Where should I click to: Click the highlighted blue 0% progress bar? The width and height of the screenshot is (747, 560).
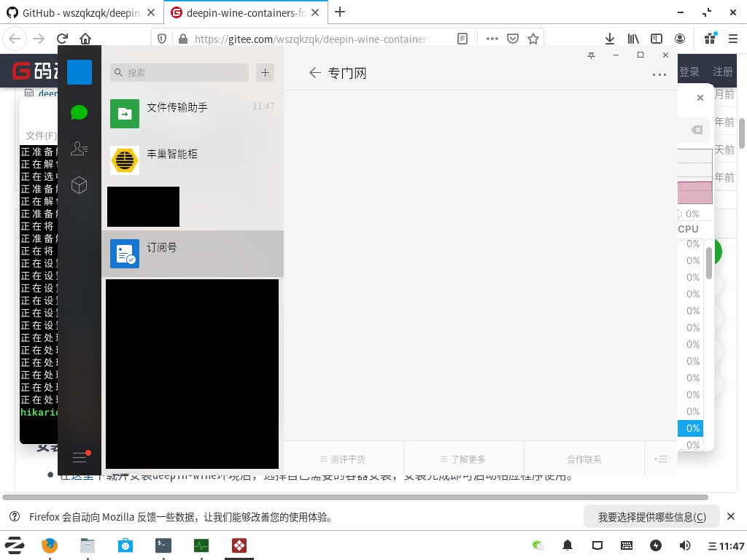(691, 428)
